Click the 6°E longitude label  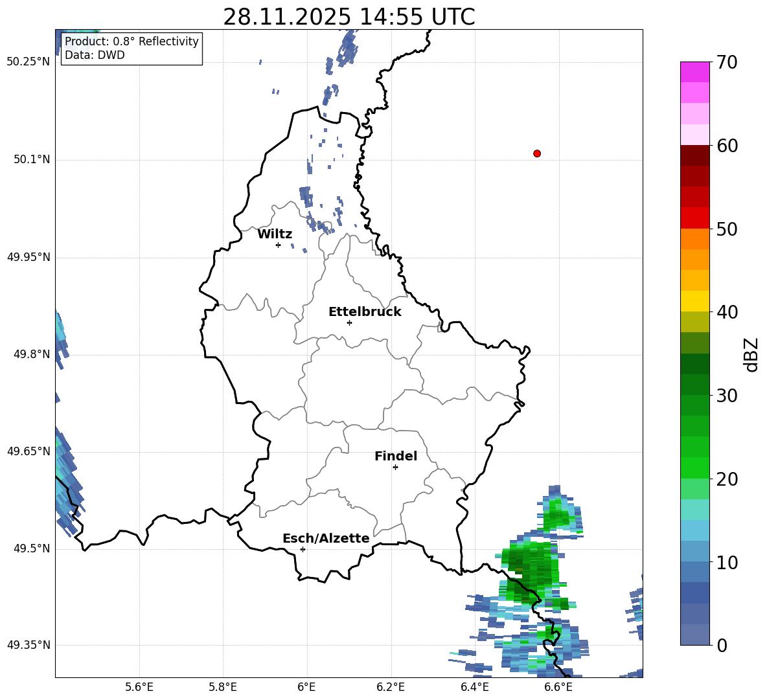click(306, 687)
